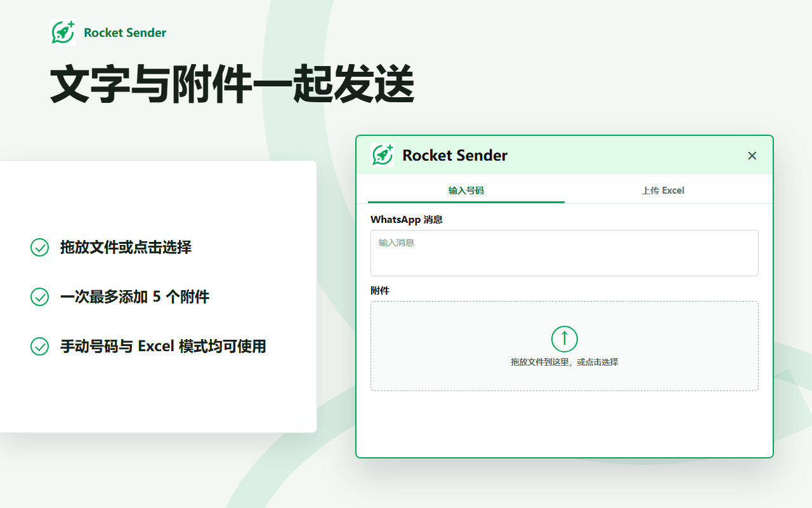Click the text 一次最多添加 5 个附件
This screenshot has height=508, width=812.
pos(134,297)
